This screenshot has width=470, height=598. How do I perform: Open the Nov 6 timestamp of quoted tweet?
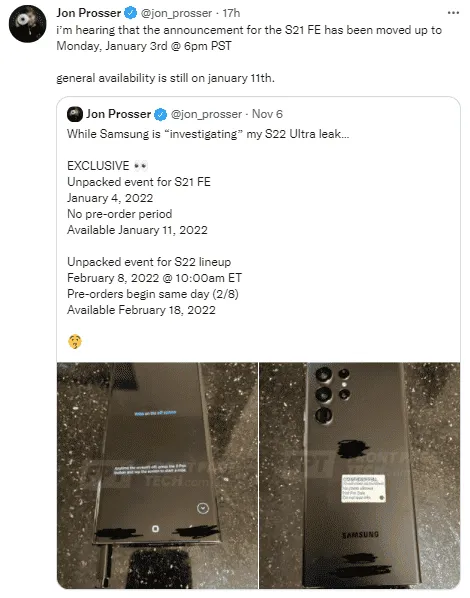(x=267, y=114)
